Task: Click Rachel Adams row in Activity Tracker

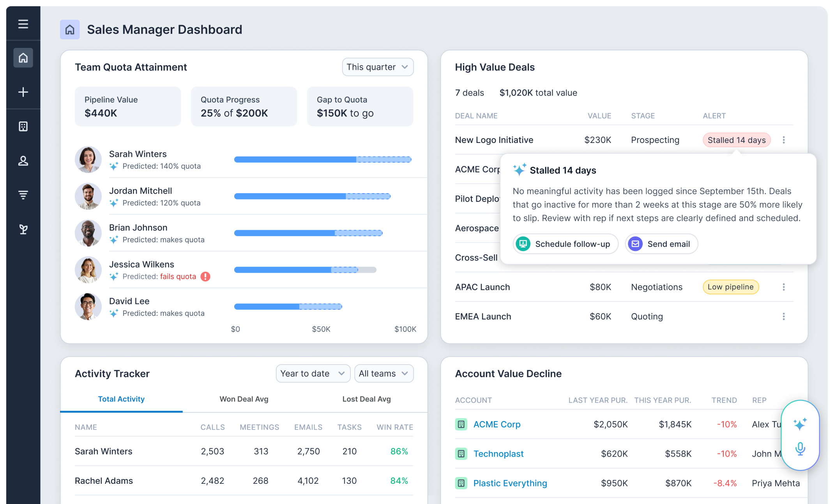Action: (244, 481)
